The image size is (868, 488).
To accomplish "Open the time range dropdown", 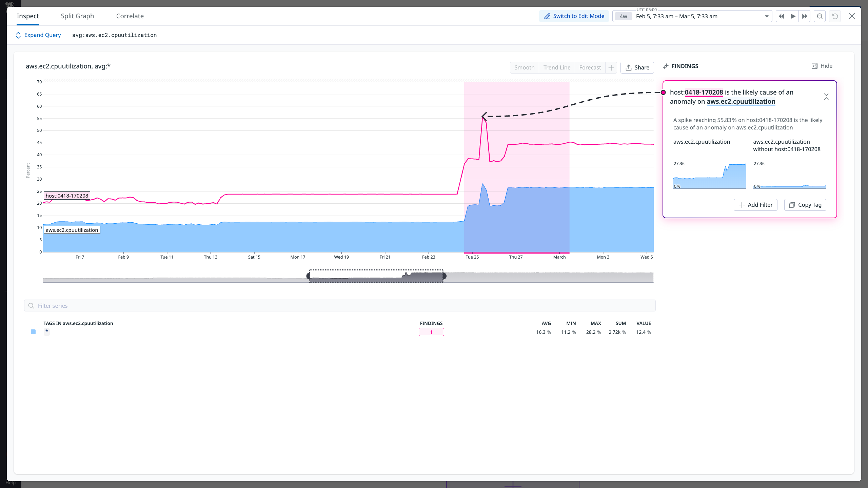I will [767, 16].
